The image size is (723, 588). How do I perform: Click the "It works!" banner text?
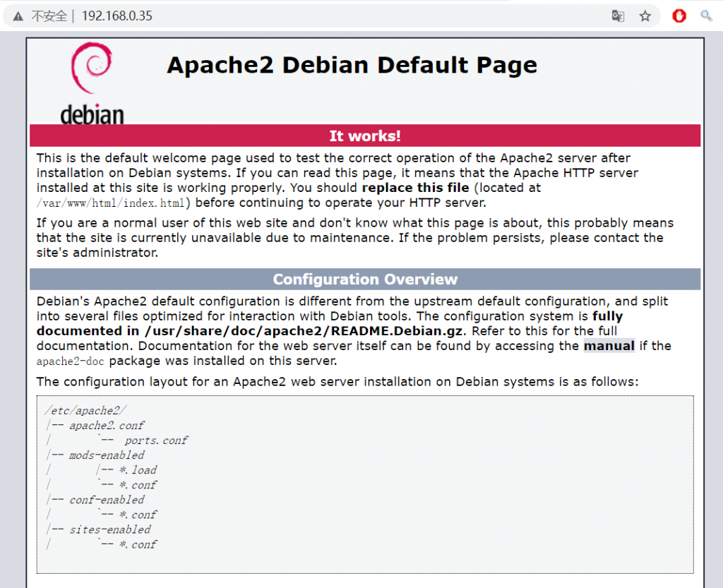coord(365,136)
